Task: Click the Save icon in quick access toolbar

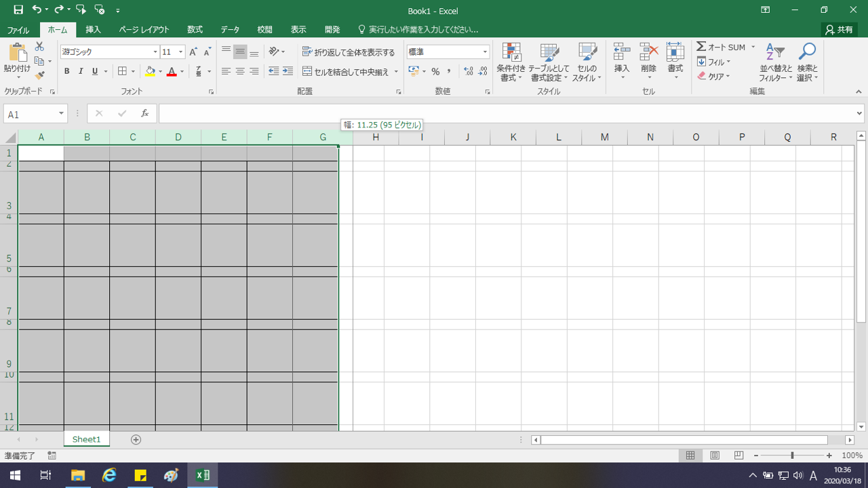Action: [18, 10]
